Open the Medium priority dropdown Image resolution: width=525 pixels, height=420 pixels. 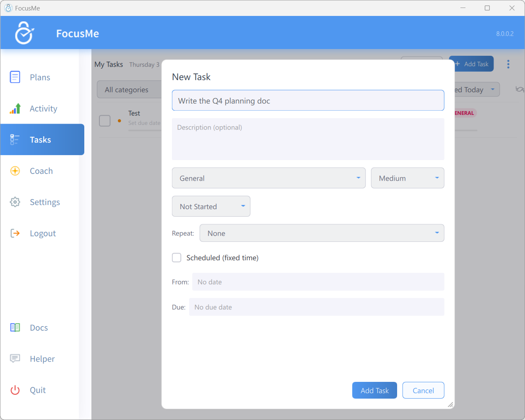[408, 178]
